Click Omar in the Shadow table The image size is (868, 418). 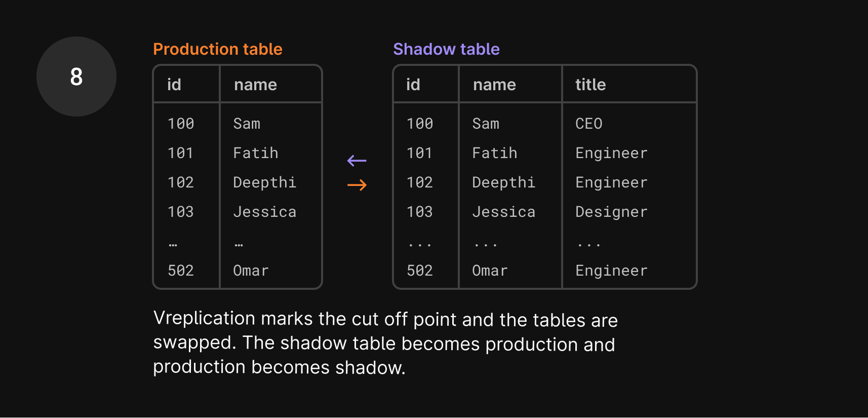click(x=490, y=271)
